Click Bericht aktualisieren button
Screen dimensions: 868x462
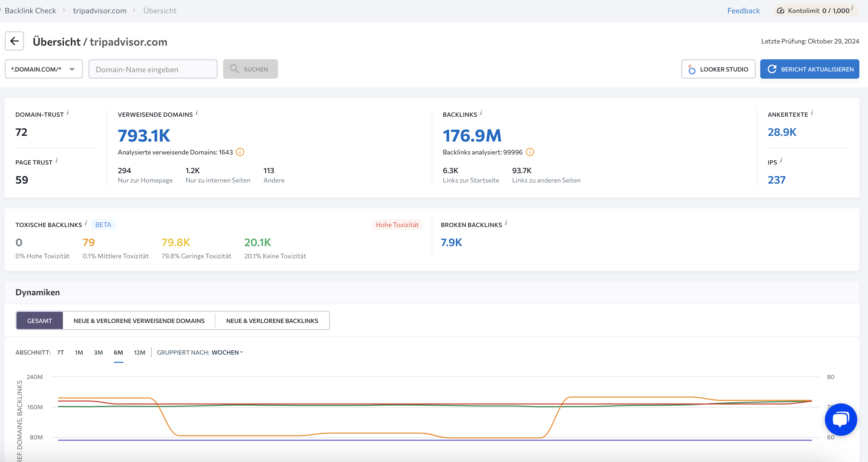tap(809, 69)
